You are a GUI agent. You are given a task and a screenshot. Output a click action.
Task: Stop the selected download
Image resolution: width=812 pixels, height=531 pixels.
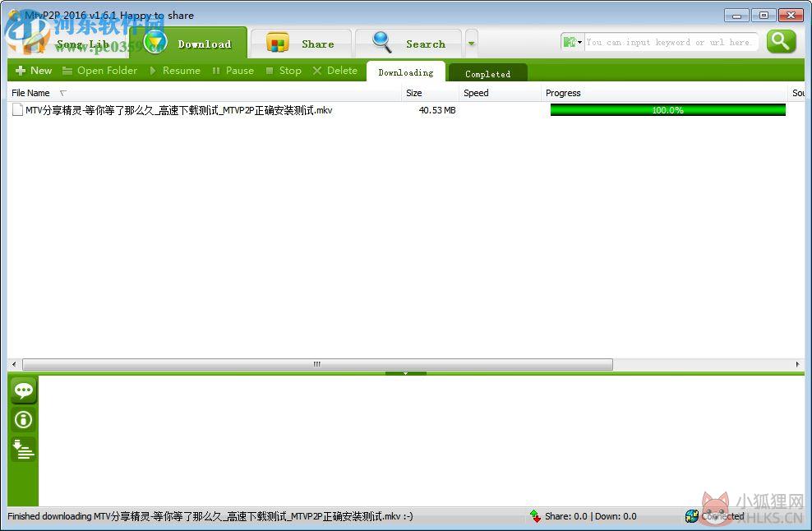coord(284,71)
